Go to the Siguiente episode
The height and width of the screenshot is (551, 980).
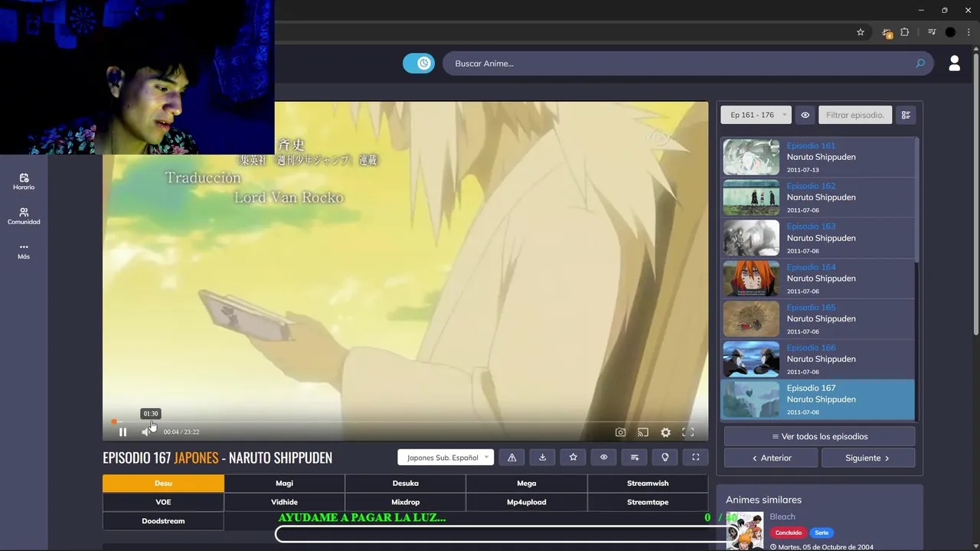tap(868, 458)
